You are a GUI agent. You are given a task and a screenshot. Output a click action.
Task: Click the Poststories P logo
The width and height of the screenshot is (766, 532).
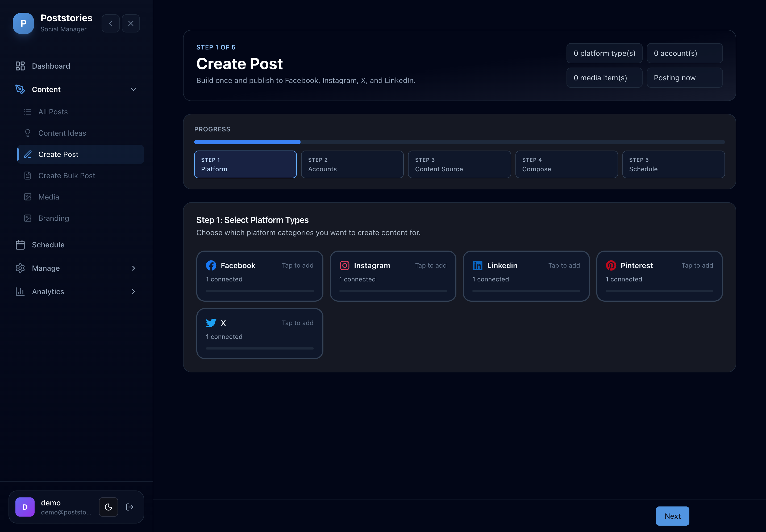click(23, 23)
